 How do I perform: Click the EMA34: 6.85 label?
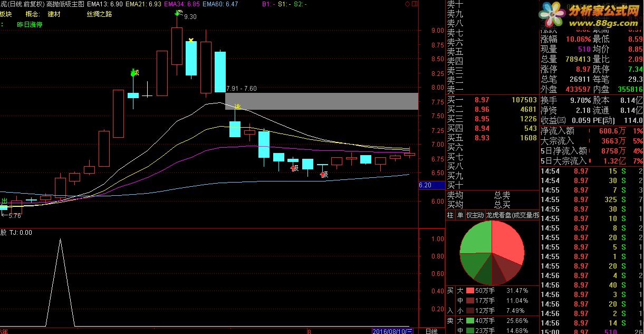tap(182, 4)
